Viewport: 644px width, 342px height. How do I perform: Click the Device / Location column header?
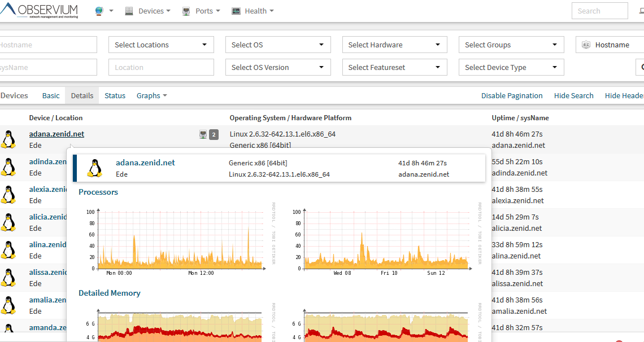pyautogui.click(x=56, y=118)
